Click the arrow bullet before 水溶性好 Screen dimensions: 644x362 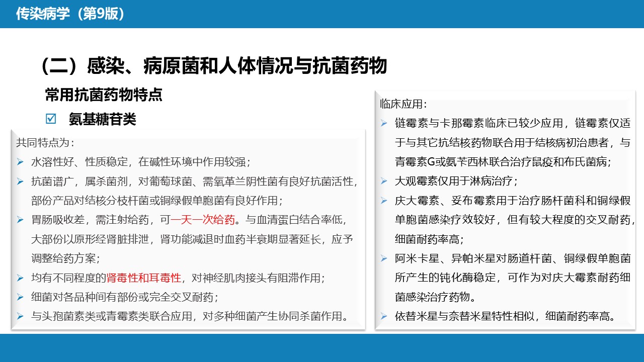(20, 162)
